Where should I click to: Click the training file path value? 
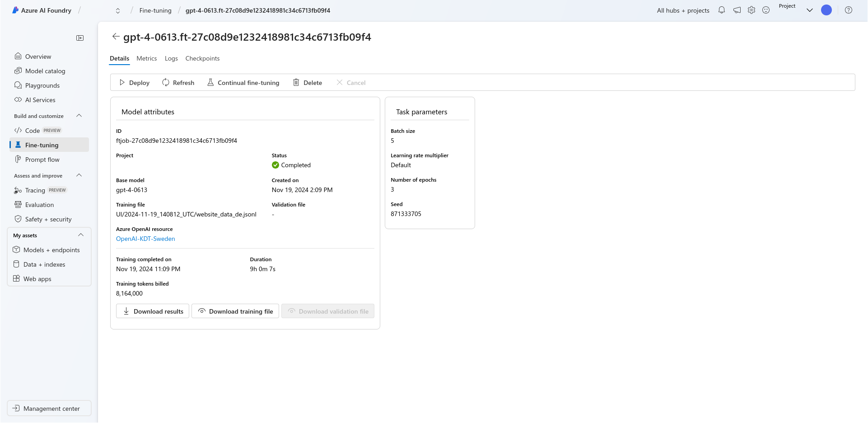186,214
